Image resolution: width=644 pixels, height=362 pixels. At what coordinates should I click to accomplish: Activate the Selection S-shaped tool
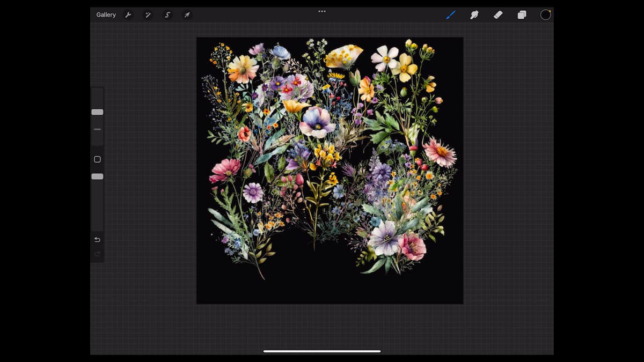(x=167, y=15)
